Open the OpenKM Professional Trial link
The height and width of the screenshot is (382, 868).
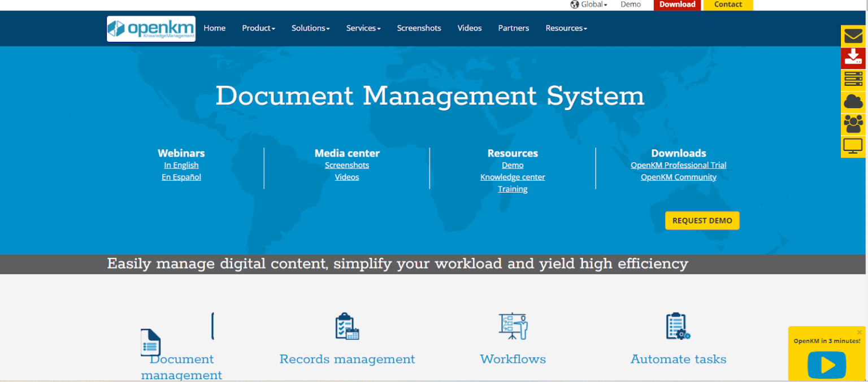(x=678, y=165)
